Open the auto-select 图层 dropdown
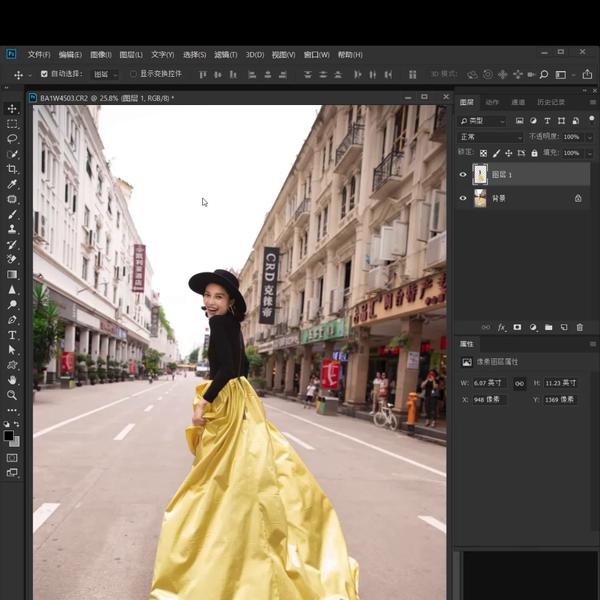The width and height of the screenshot is (600, 600). pos(105,75)
